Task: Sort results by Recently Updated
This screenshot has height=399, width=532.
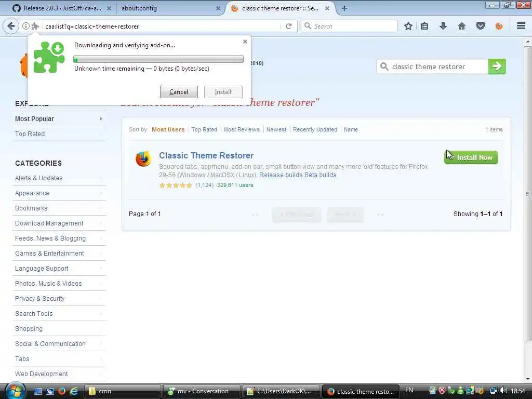Action: [x=315, y=129]
